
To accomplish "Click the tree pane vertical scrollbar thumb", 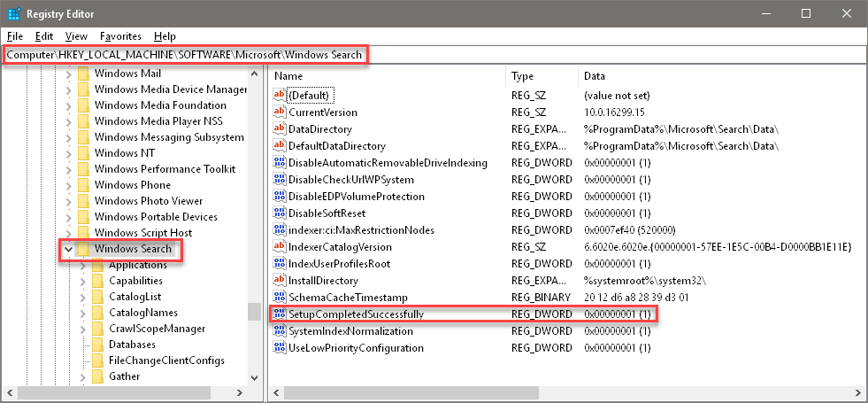I will (x=254, y=312).
